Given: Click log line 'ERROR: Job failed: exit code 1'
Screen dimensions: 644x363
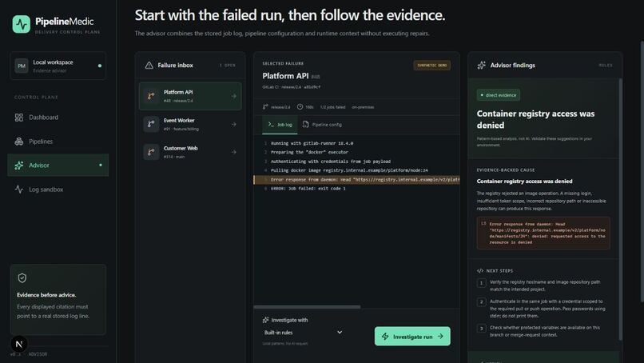Looking at the screenshot, I should click(308, 189).
